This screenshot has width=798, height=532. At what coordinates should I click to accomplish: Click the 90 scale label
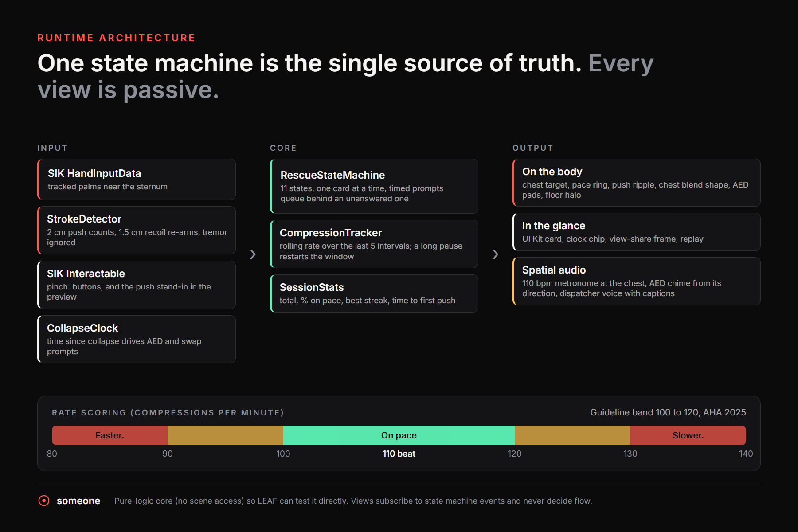tap(168, 454)
